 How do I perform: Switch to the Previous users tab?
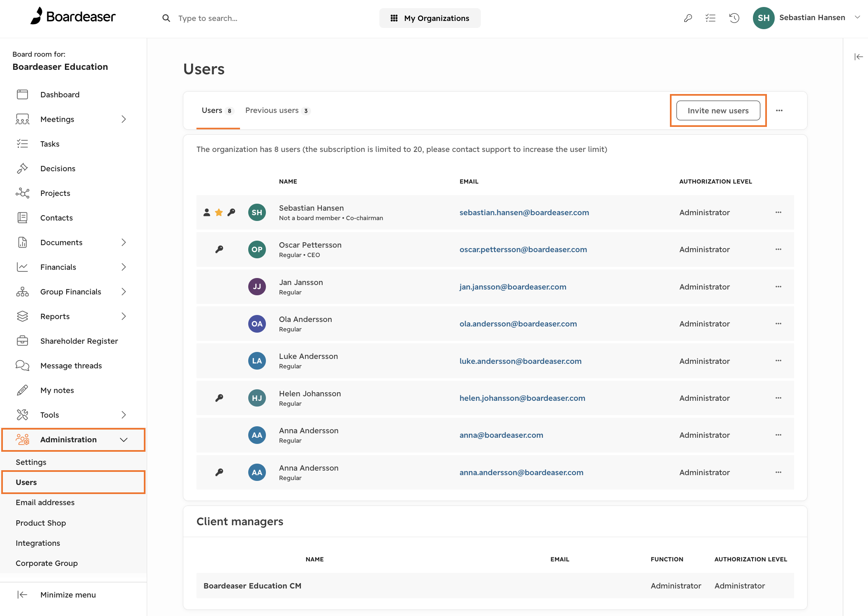(x=277, y=110)
